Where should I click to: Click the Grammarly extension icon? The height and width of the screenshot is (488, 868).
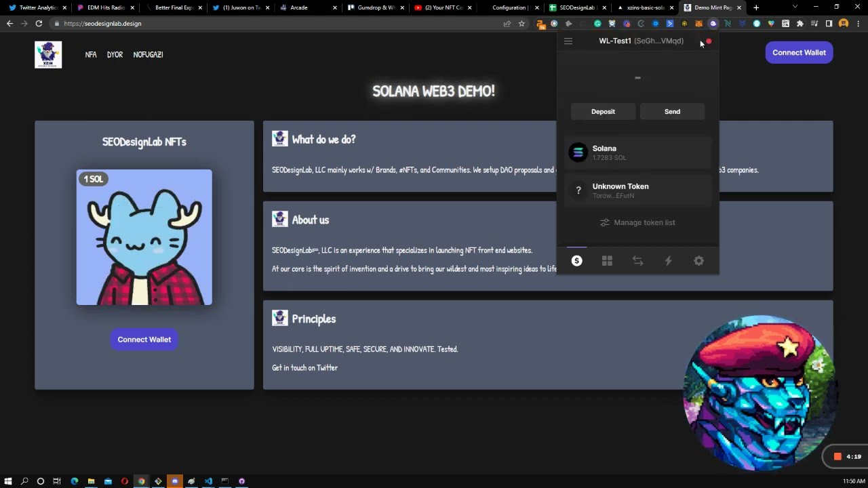(597, 24)
